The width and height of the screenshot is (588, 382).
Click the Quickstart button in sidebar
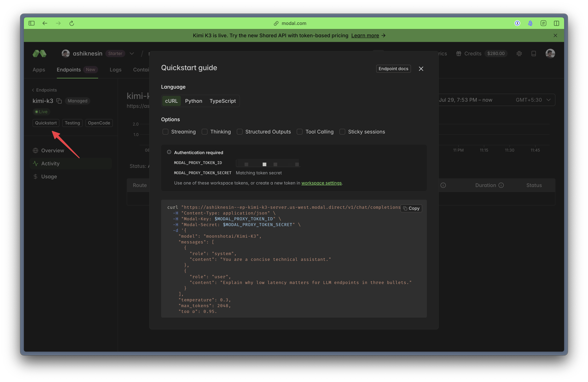point(46,123)
